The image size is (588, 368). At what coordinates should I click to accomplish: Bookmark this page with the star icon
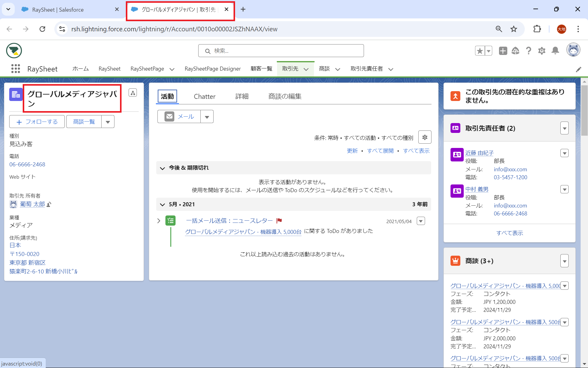pyautogui.click(x=514, y=29)
